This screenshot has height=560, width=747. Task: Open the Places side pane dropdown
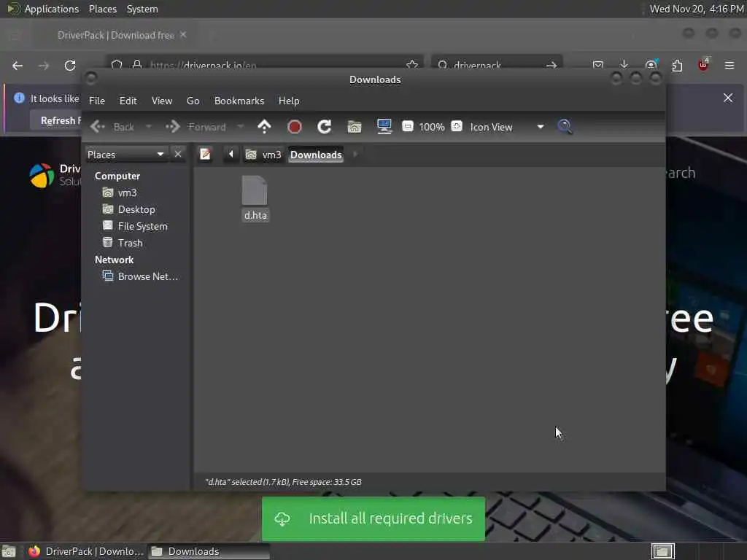click(126, 155)
